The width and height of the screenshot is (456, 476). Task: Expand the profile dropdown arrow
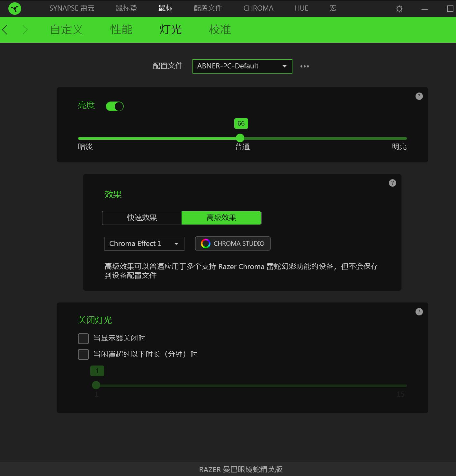(284, 66)
